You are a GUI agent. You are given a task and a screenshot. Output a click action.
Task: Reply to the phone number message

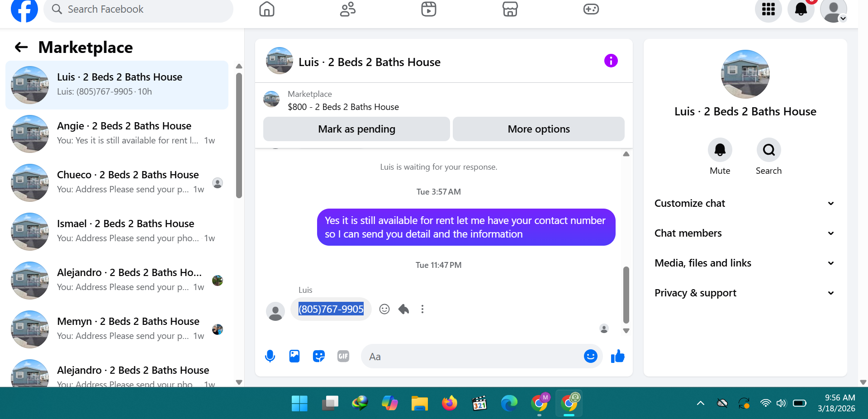pos(403,309)
